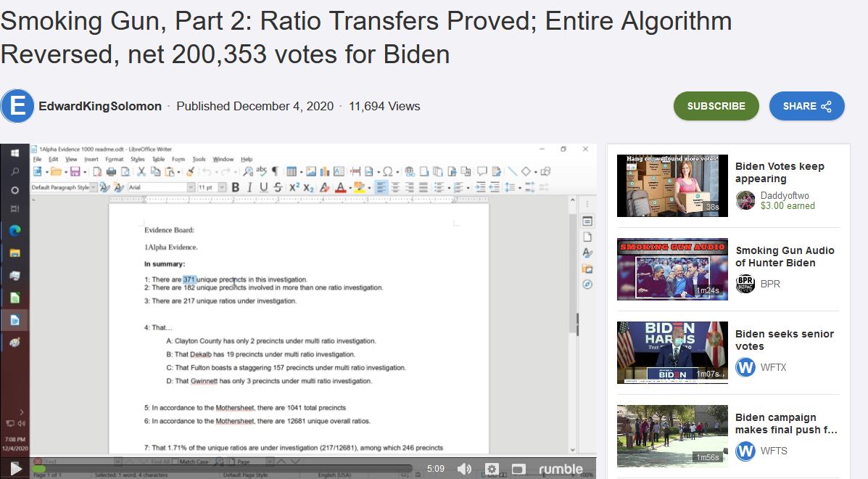The height and width of the screenshot is (479, 868).
Task: Open the Tools menu
Action: [x=199, y=159]
